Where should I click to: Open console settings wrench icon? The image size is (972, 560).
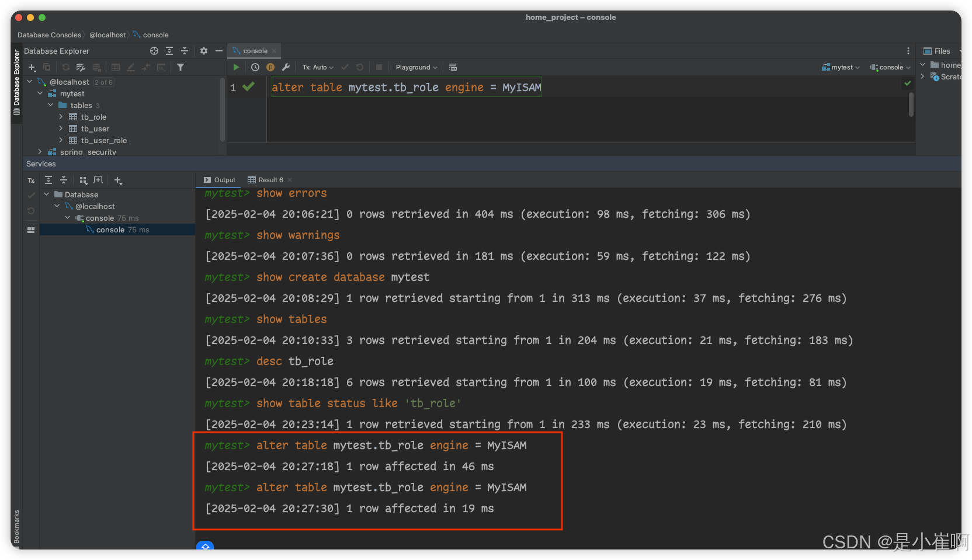click(286, 67)
